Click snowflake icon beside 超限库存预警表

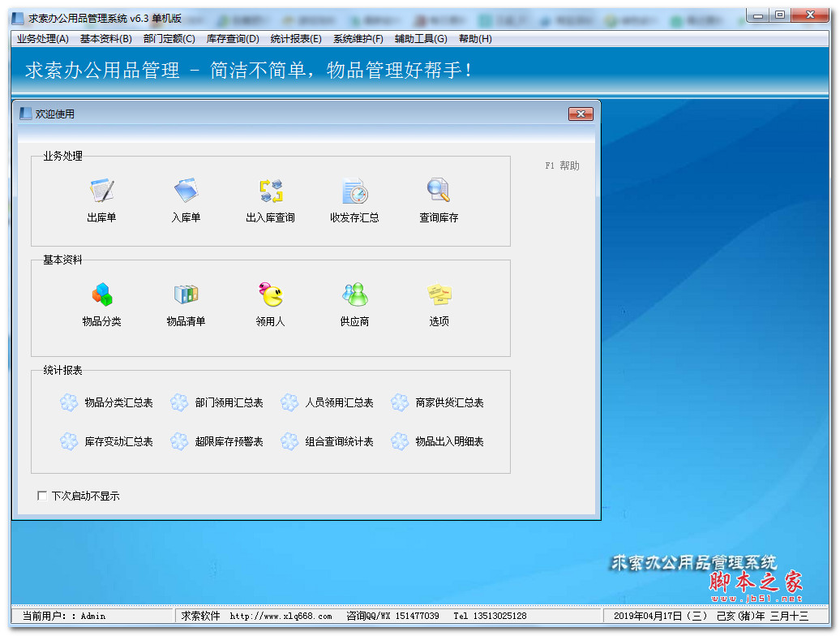click(179, 441)
